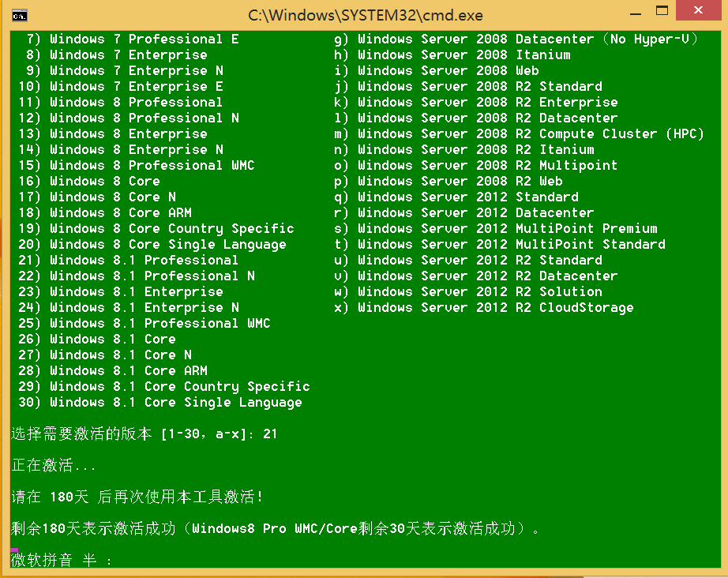Click line 29) Windows 8.1 Core Country Specific

(164, 386)
